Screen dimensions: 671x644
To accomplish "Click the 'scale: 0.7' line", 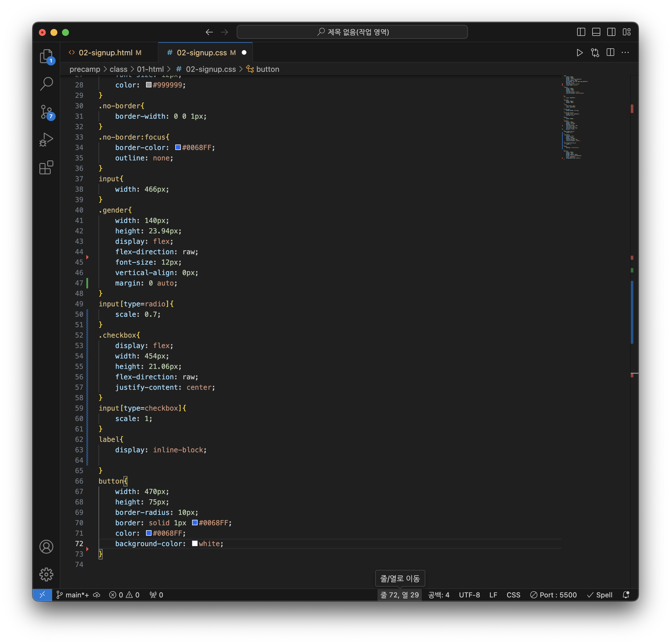I will (x=138, y=314).
